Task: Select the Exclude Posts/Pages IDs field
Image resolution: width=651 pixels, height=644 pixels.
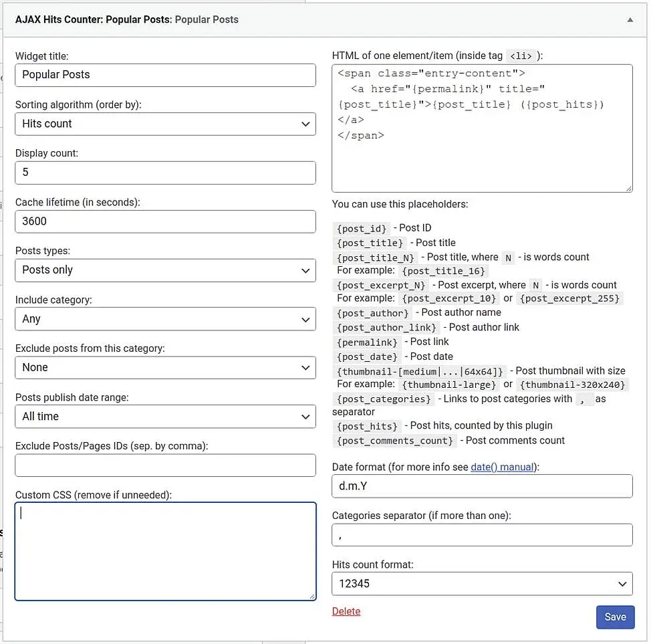Action: pos(165,465)
